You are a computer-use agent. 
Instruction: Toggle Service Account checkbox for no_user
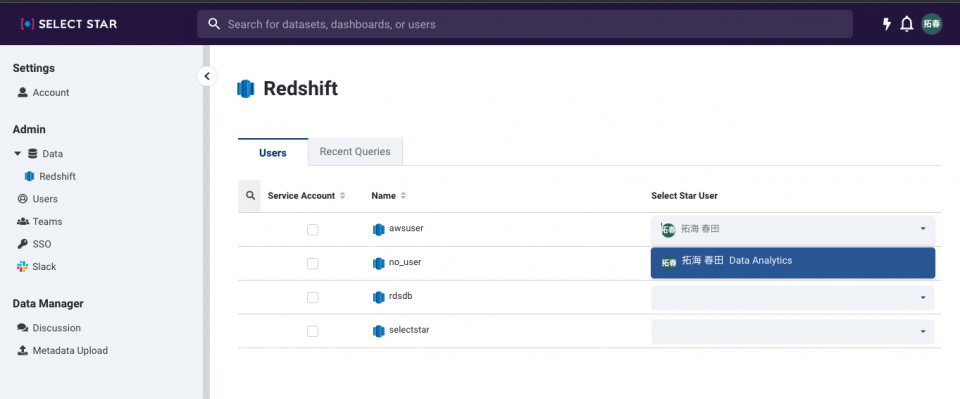312,263
